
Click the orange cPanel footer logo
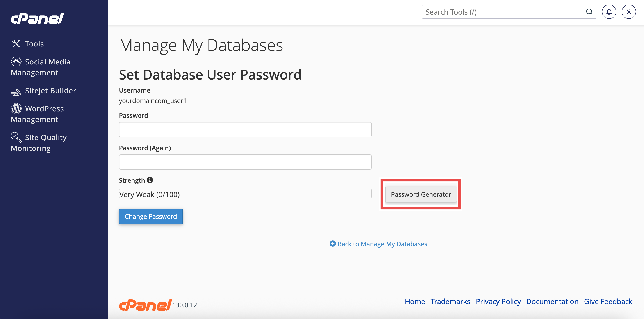(x=145, y=305)
